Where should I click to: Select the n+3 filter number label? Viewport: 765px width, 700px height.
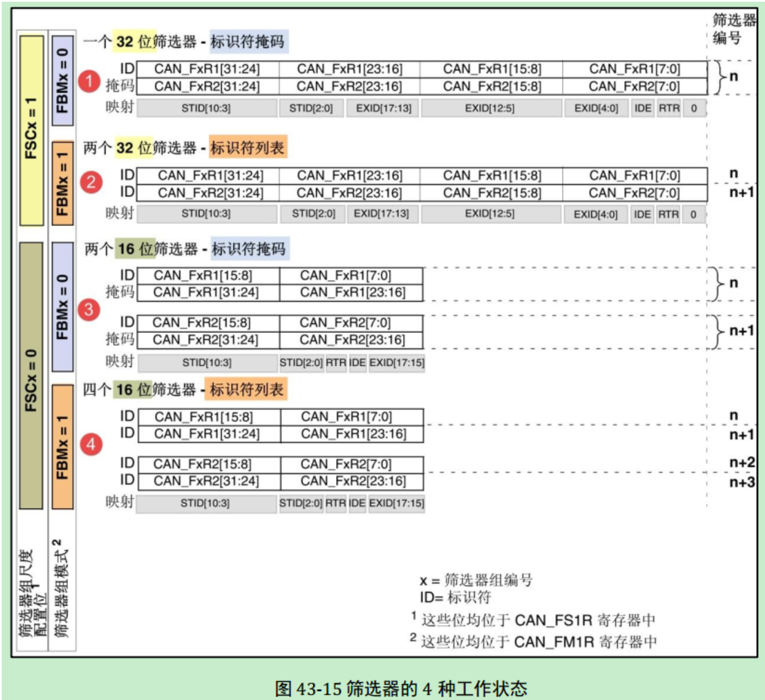742,482
